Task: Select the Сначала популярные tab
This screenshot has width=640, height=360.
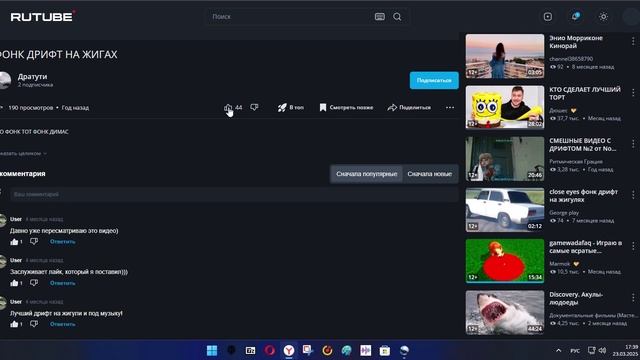Action: pyautogui.click(x=367, y=174)
